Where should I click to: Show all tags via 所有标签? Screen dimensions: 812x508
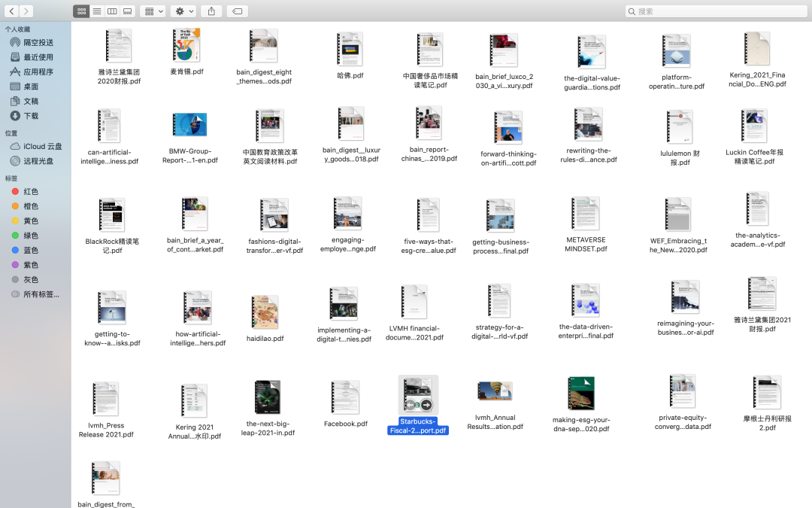point(41,294)
